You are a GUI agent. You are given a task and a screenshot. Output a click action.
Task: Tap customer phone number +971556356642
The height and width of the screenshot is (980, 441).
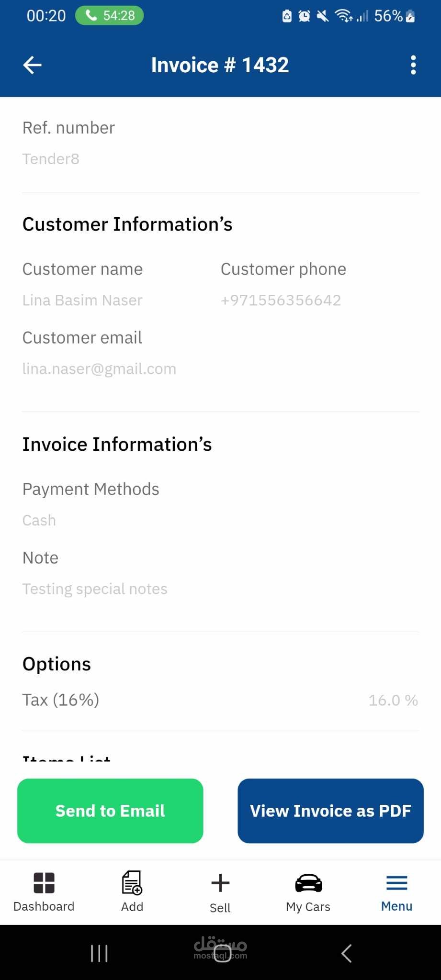click(281, 300)
